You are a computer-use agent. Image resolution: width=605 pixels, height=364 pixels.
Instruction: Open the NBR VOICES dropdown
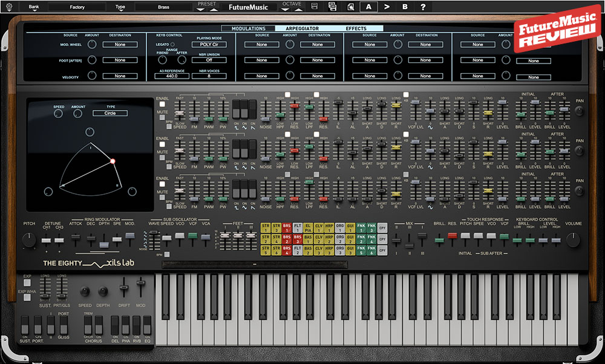click(x=209, y=76)
